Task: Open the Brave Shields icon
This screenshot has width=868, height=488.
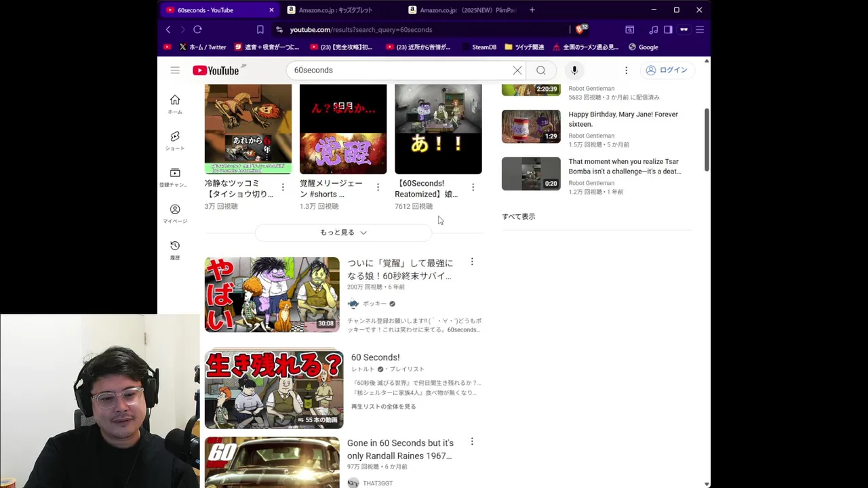Action: (581, 29)
